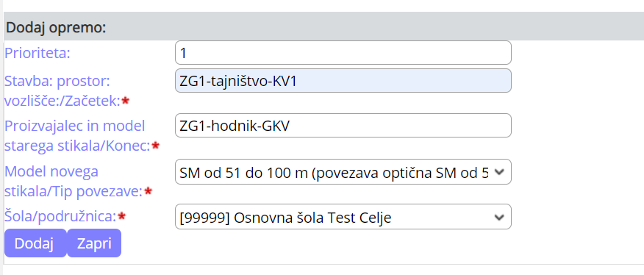Viewport: 644px width, 275px height.
Task: Click the Dodaj button
Action: (x=35, y=243)
